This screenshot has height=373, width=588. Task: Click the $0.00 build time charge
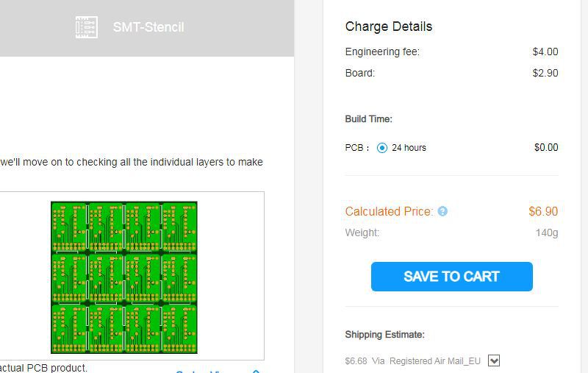[546, 148]
